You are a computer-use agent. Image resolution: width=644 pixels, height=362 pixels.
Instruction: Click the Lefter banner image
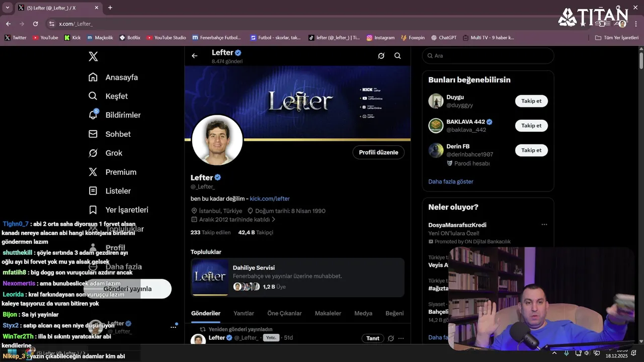click(297, 103)
